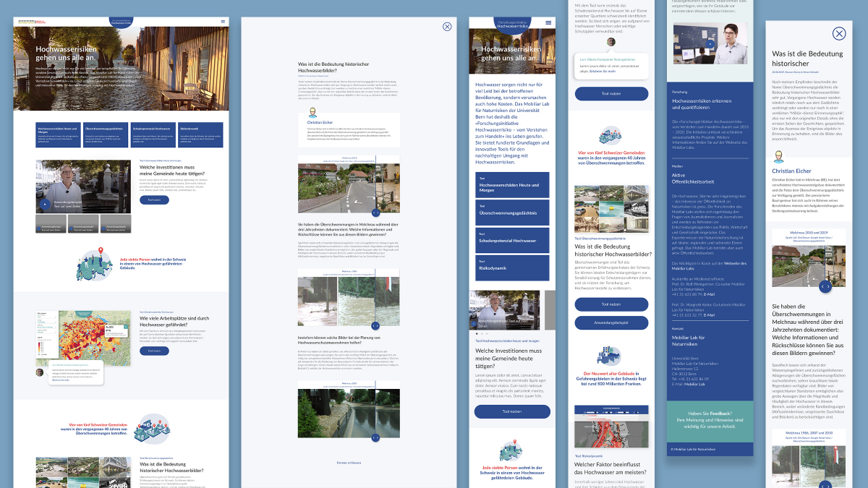The height and width of the screenshot is (488, 868).
Task: Open hamburger menu on mobile homepage mockup
Action: (548, 22)
